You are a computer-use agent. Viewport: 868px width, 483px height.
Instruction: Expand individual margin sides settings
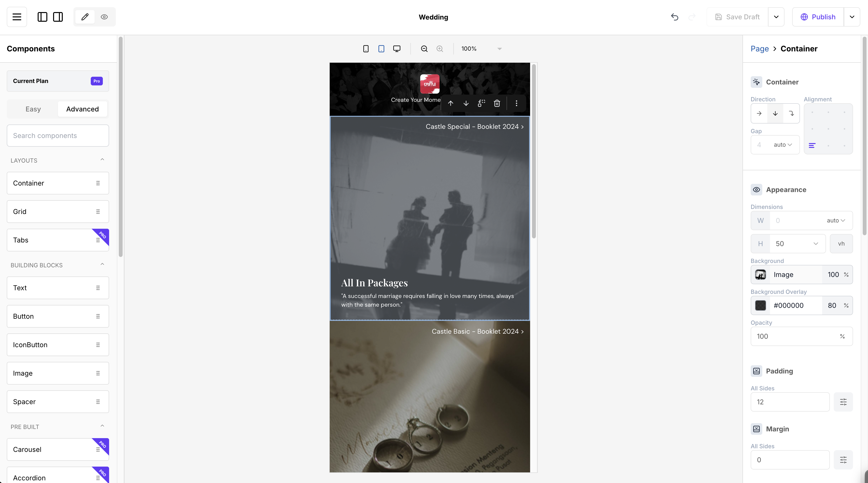(x=843, y=460)
